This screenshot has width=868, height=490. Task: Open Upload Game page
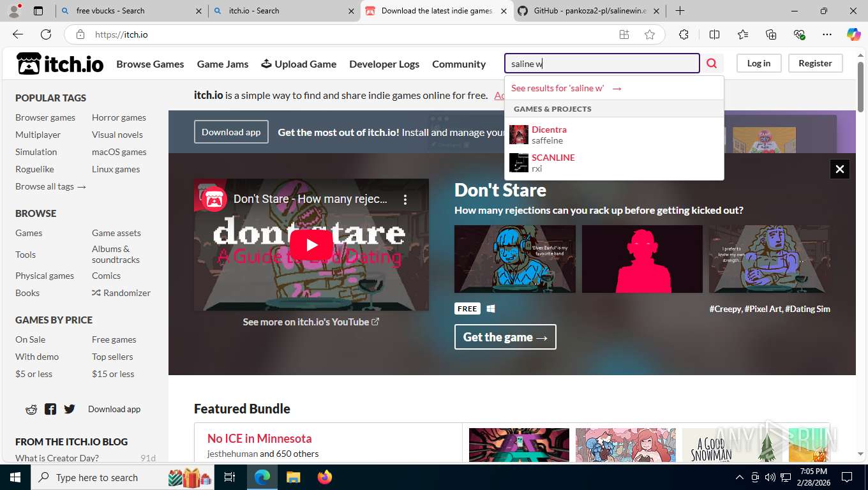[x=299, y=64]
